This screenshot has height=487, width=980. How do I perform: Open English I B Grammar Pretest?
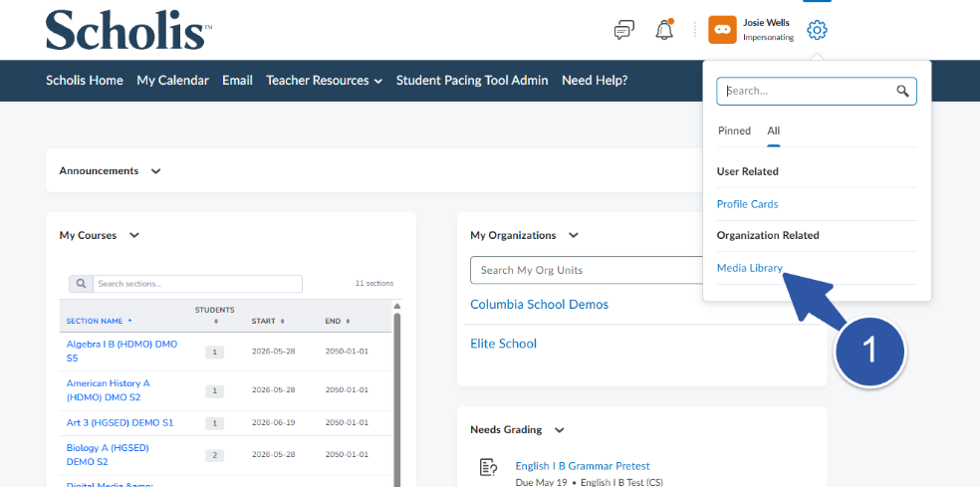[x=583, y=466]
